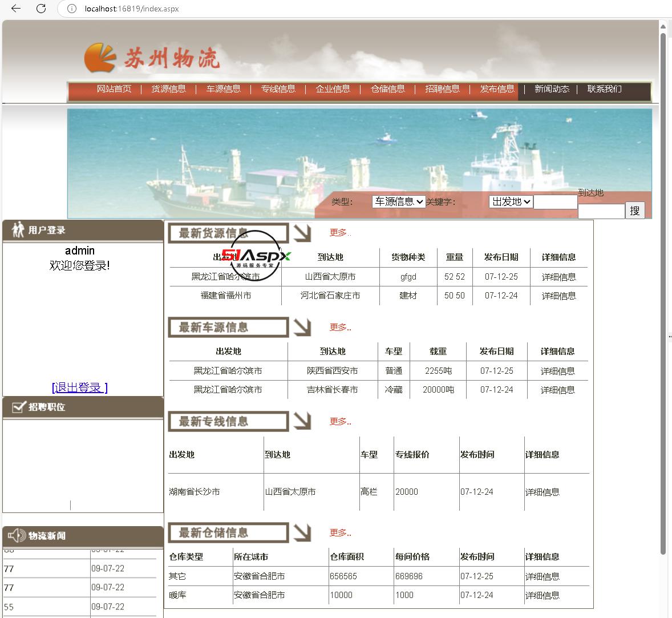Click the 招聘职位 checkmark icon

point(19,407)
